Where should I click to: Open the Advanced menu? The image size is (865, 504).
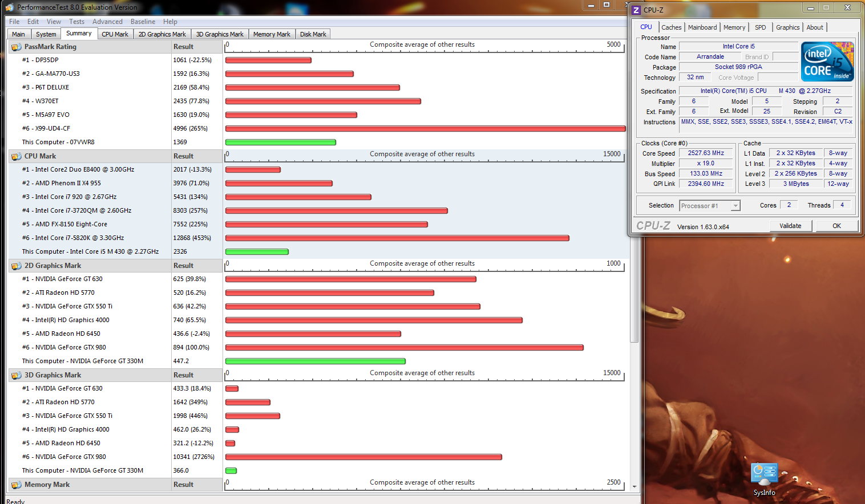(107, 22)
